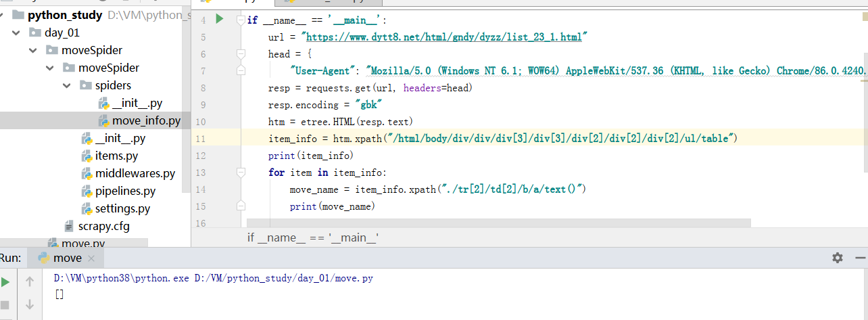Screen dimensions: 868x320
Task: Click the down arrow in Run panel
Action: [x=30, y=305]
